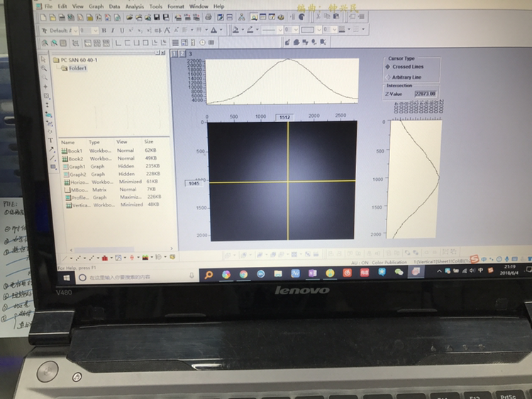Open the line color dropdown arrow
This screenshot has width=532, height=399.
pos(257,30)
